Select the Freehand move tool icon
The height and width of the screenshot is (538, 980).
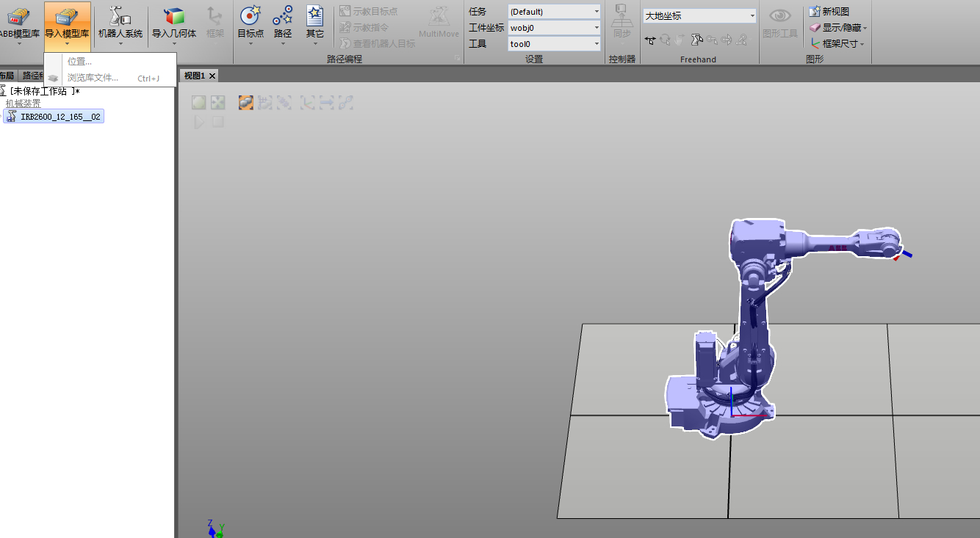[x=650, y=40]
